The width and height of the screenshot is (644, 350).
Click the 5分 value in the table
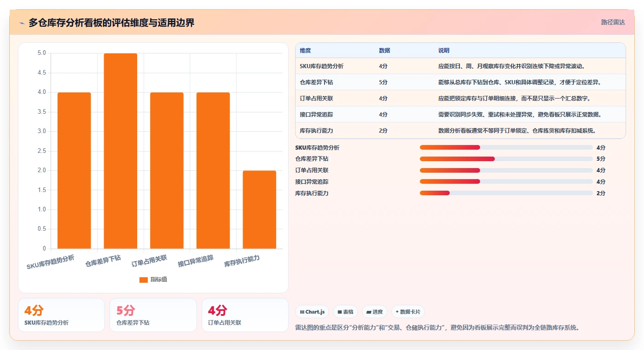click(383, 82)
